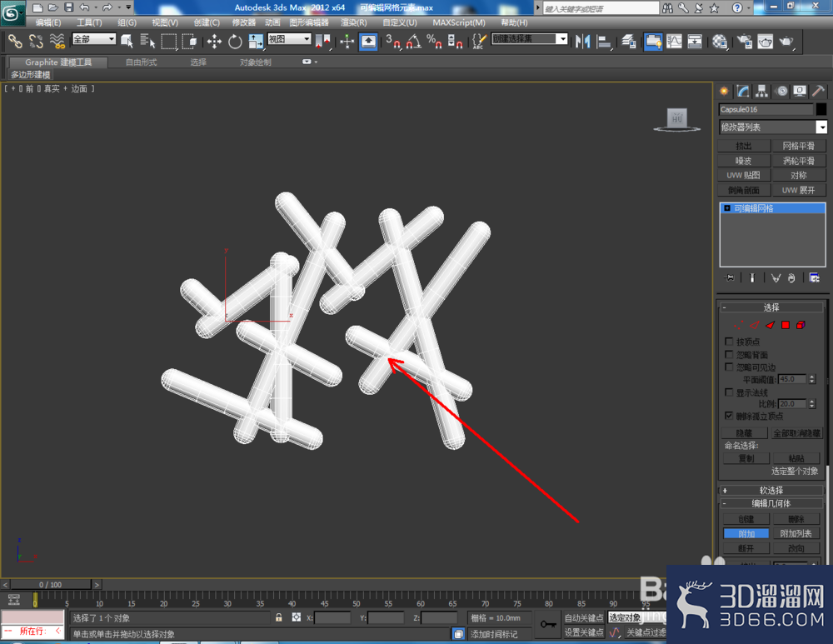The height and width of the screenshot is (644, 833).
Task: Select the Move transform tool
Action: [214, 42]
